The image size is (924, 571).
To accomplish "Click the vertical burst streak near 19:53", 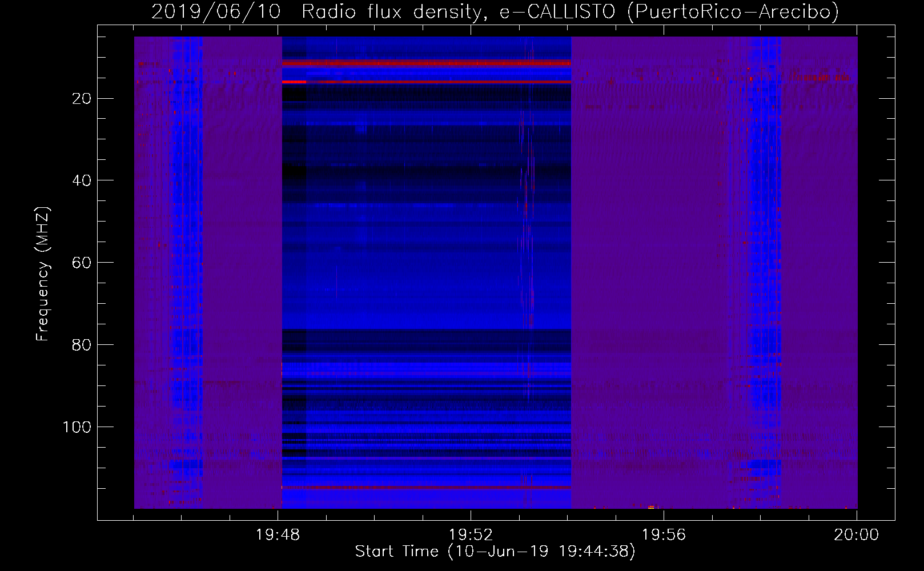I will tap(527, 274).
